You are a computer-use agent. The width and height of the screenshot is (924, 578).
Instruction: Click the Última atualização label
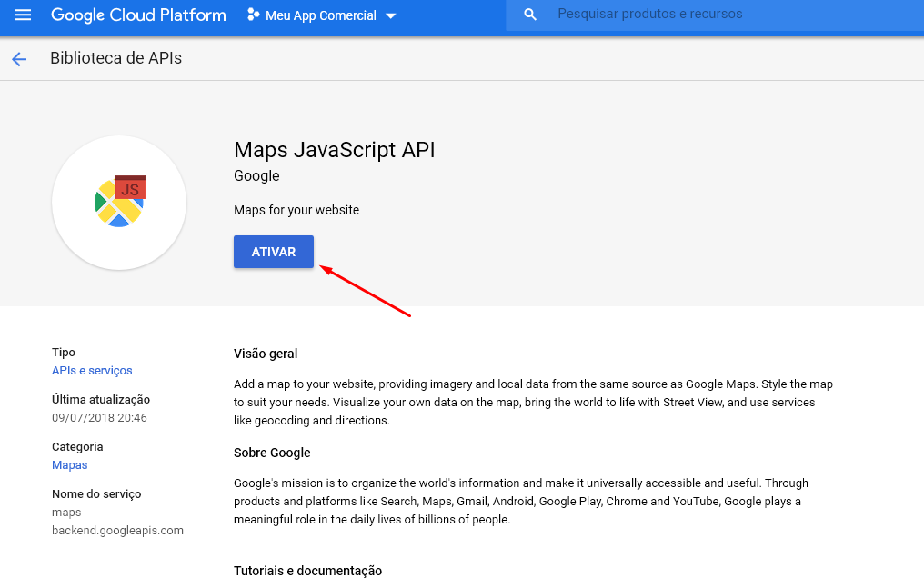click(101, 400)
